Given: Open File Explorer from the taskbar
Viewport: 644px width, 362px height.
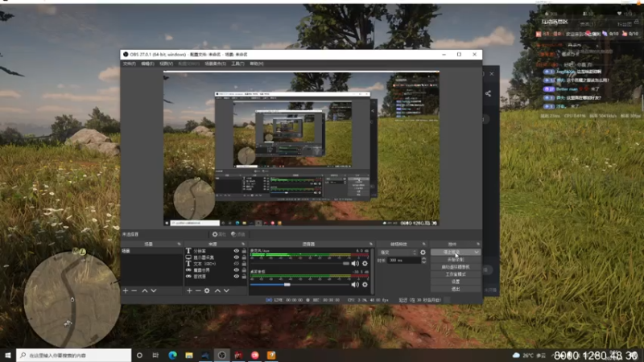Looking at the screenshot, I should (x=189, y=355).
